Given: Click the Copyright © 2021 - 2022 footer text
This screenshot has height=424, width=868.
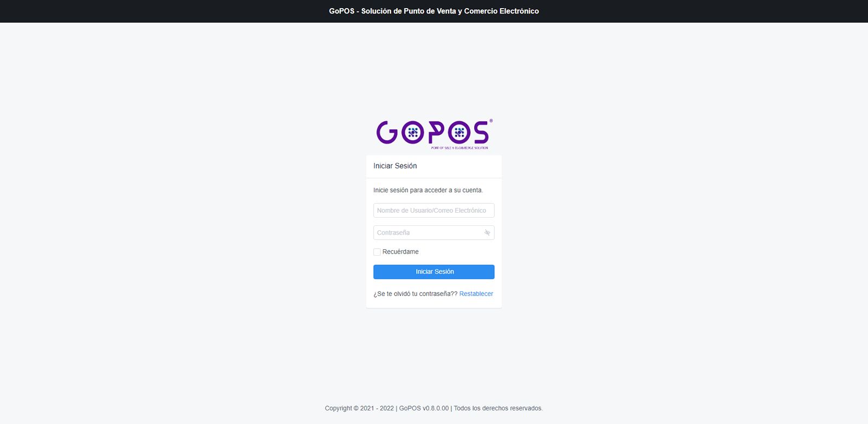Looking at the screenshot, I should [359, 408].
